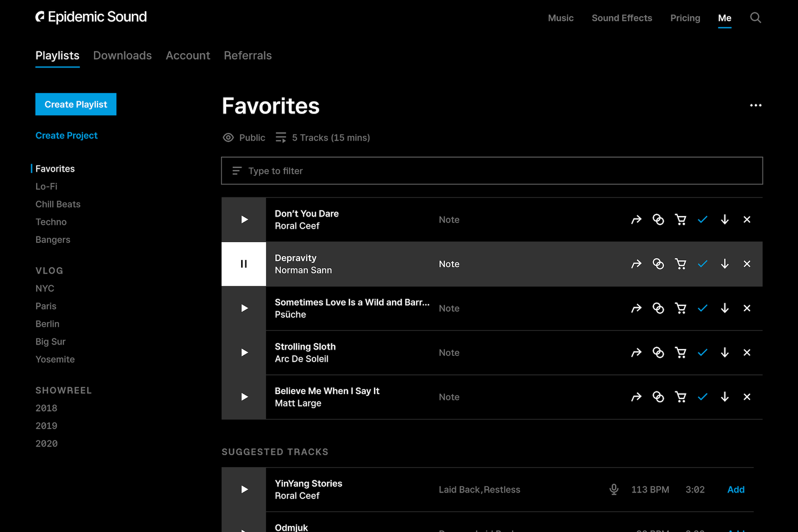The image size is (798, 532).
Task: Add YinYang Stories to the playlist
Action: coord(736,490)
